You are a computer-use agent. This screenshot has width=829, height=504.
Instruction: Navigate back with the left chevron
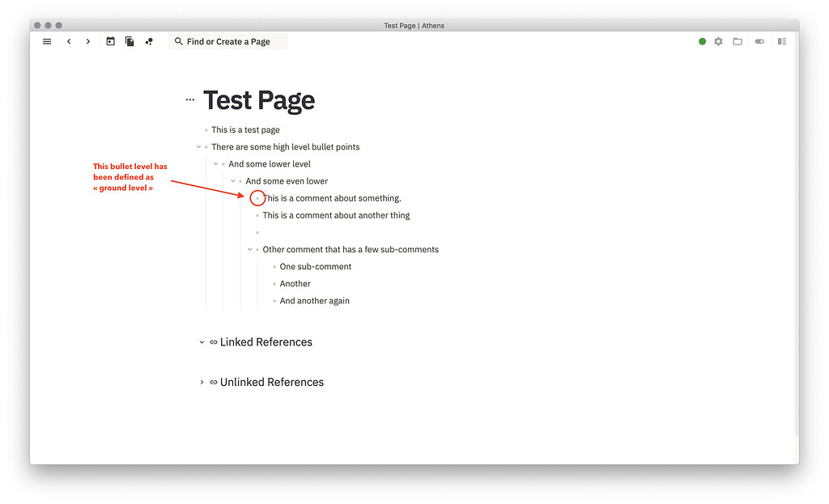(69, 40)
